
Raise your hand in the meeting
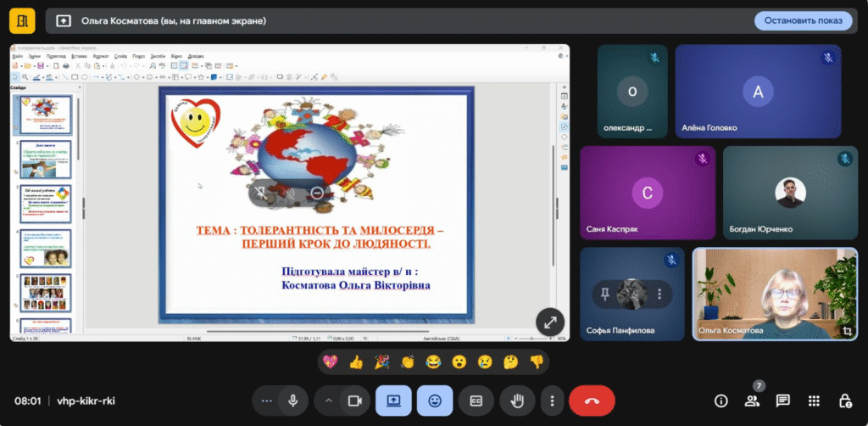point(516,401)
